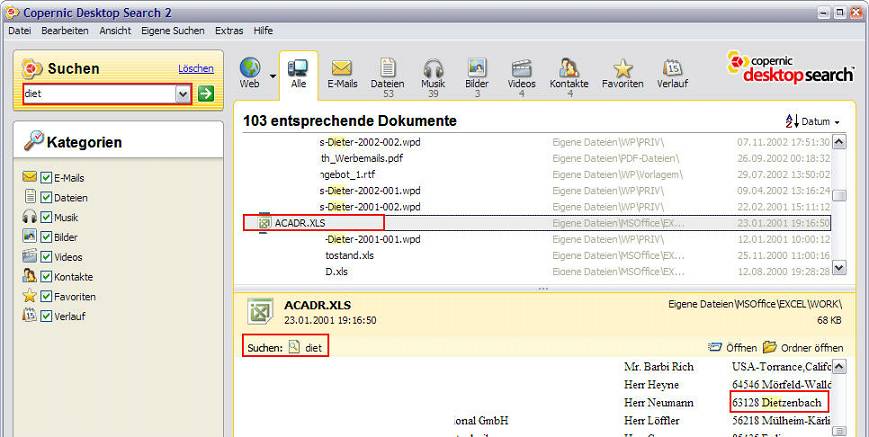
Task: Click the results list scrollbar thumb
Action: [x=840, y=195]
